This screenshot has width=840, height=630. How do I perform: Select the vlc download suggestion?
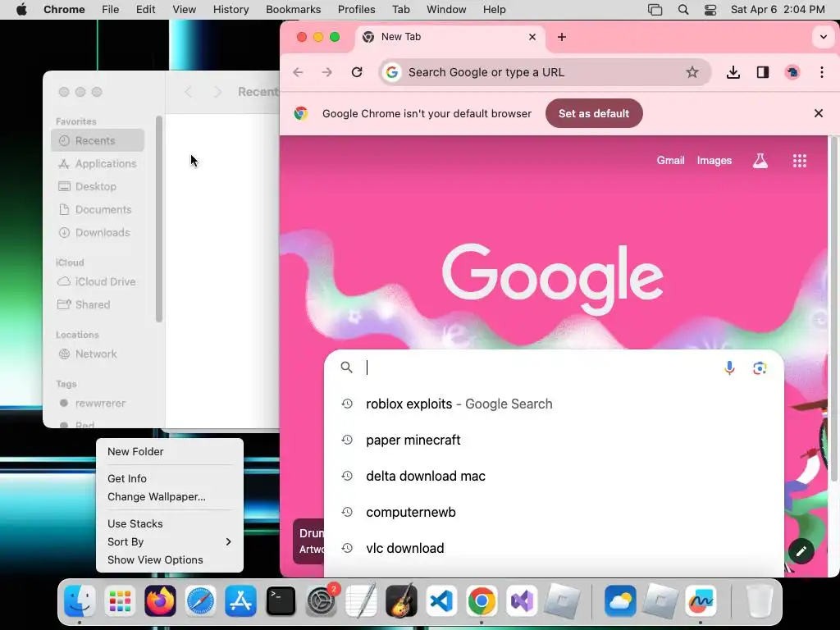554,548
